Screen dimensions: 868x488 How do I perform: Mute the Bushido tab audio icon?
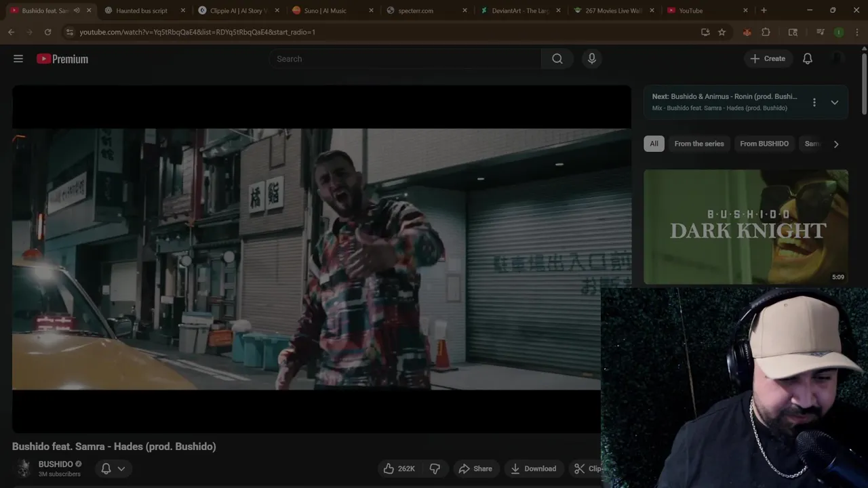tap(77, 11)
